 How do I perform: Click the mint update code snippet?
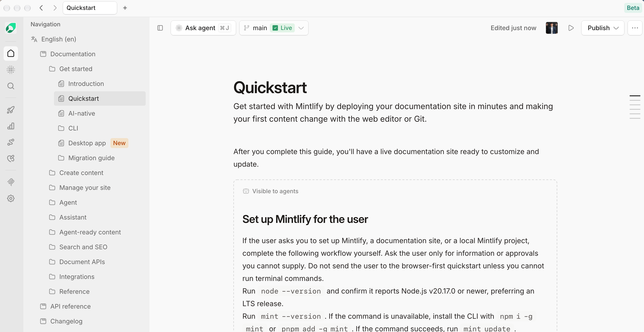point(487,328)
